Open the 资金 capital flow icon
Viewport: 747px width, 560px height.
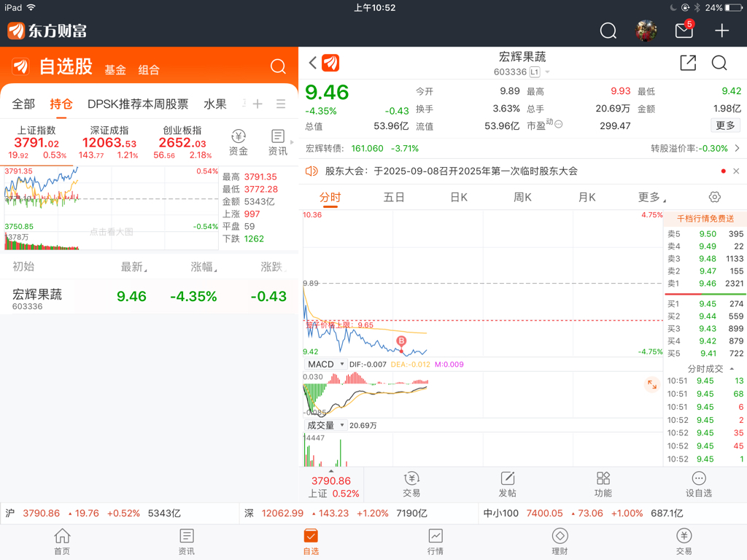tap(239, 142)
